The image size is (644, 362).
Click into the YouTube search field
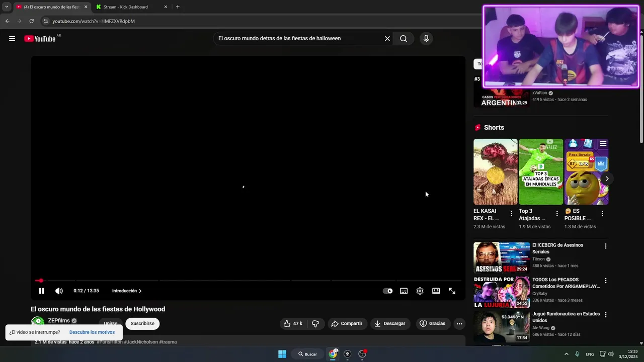click(x=300, y=39)
